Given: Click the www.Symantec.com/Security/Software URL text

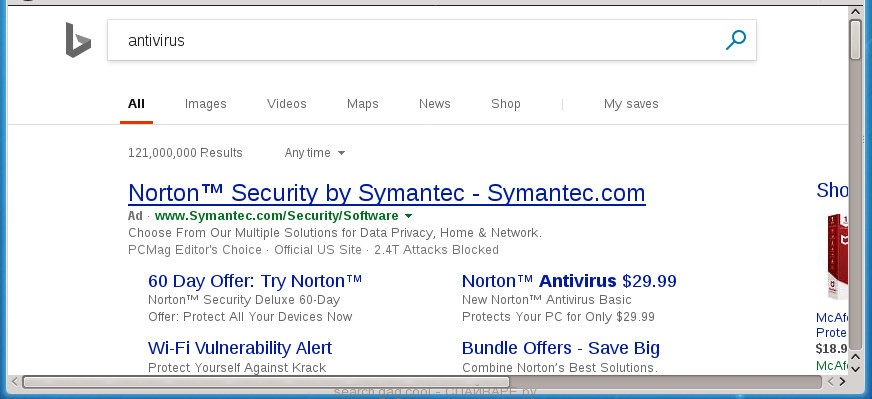Looking at the screenshot, I should point(276,216).
